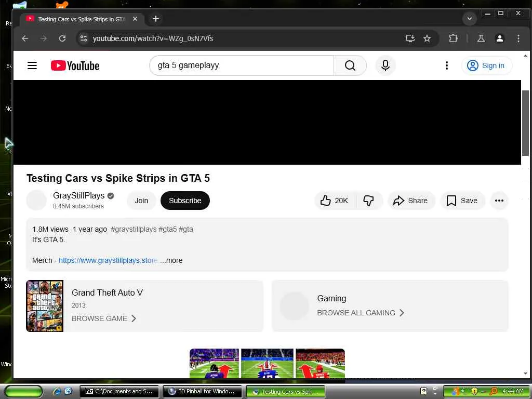Image resolution: width=532 pixels, height=399 pixels.
Task: Open the green Start button
Action: coord(23,392)
